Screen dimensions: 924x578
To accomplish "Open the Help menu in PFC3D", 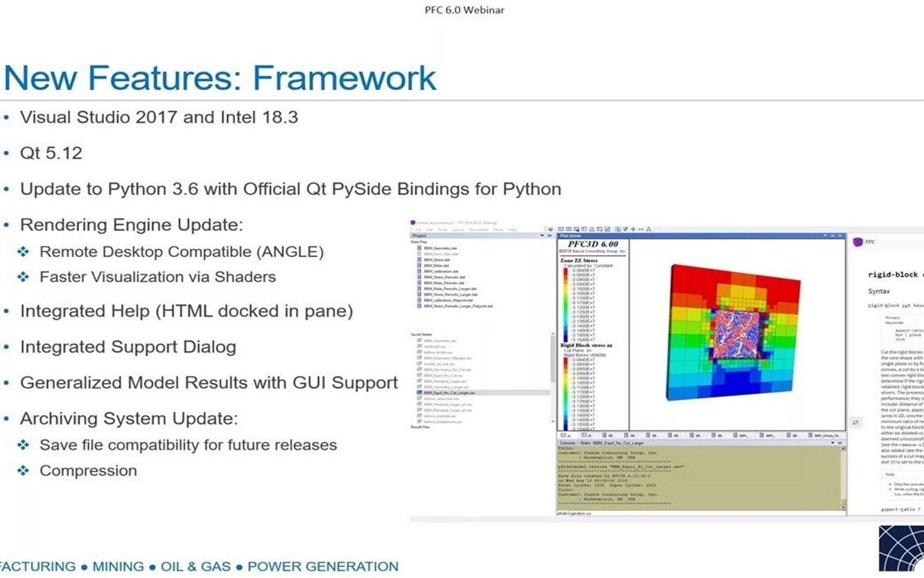I will (512, 230).
